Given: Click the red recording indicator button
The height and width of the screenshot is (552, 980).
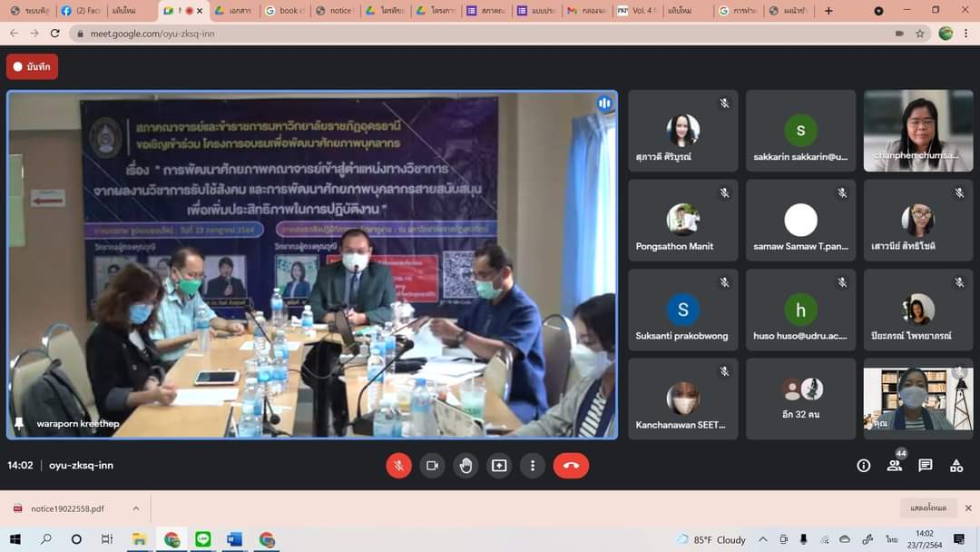Looking at the screenshot, I should [x=32, y=66].
